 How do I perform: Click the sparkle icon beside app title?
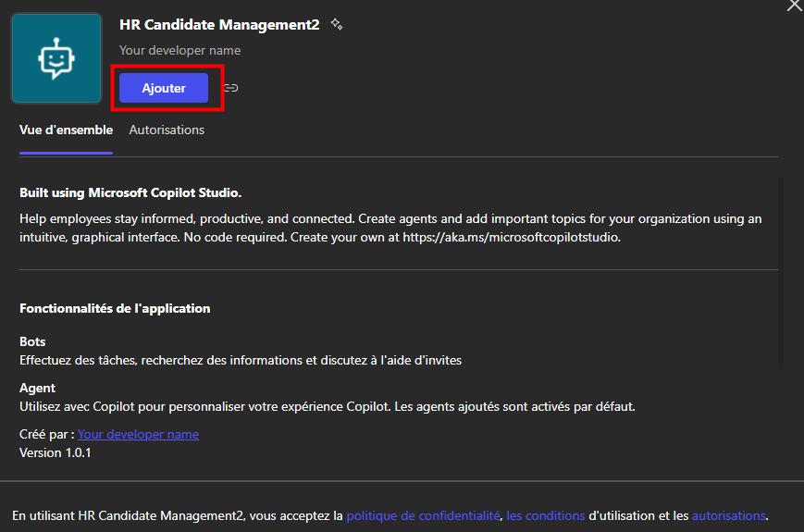pos(337,25)
